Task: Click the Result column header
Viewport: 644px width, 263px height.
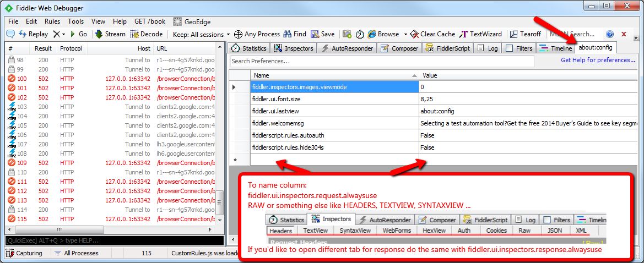Action: [43, 48]
